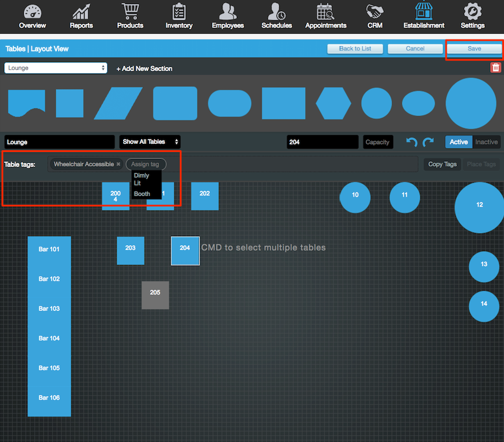This screenshot has height=442, width=504.
Task: Remove the Wheelchair Accessible tag
Action: (x=118, y=164)
